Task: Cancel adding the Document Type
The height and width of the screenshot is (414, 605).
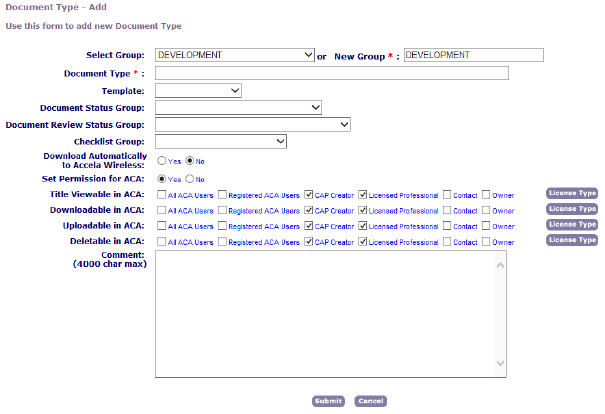Action: click(x=371, y=401)
